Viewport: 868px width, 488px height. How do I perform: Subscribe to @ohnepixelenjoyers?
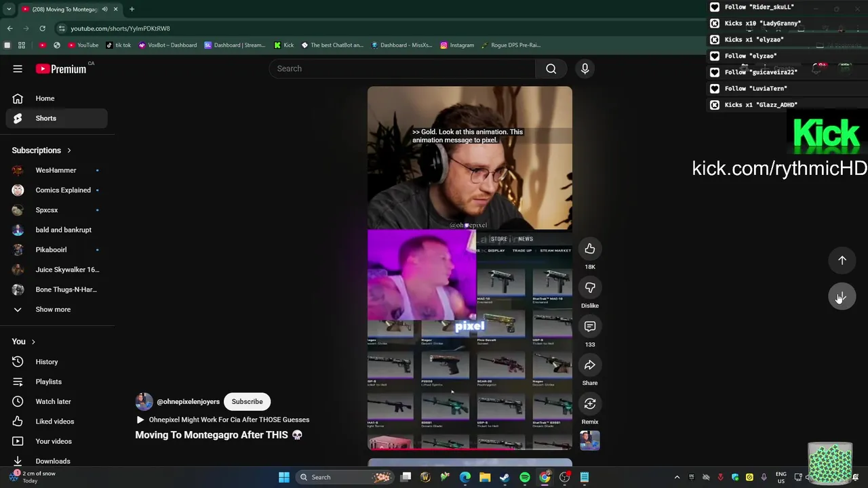click(247, 401)
